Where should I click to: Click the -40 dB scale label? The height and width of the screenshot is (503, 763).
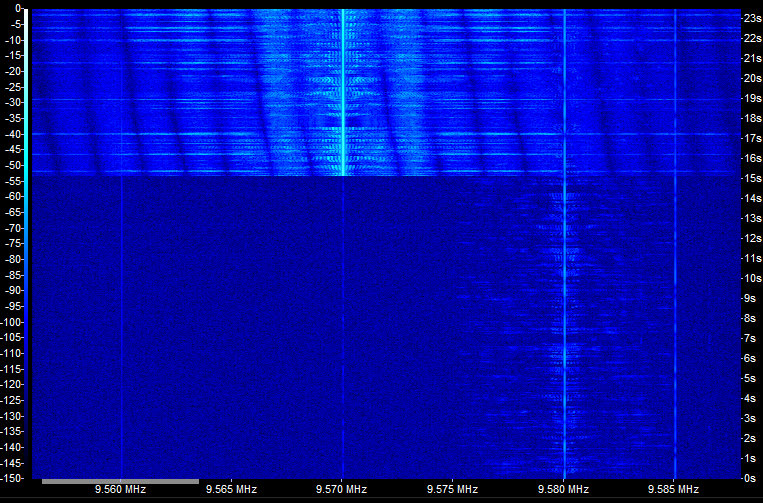coord(14,134)
